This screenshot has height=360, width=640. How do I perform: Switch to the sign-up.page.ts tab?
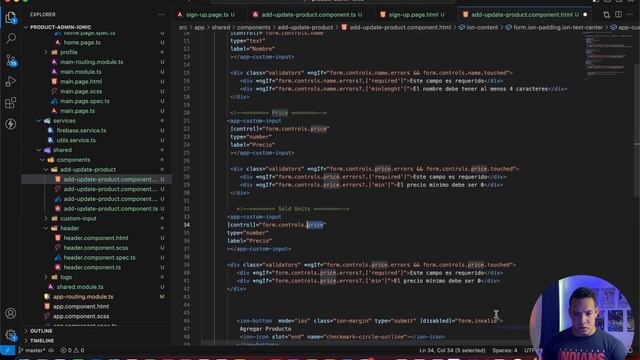click(x=206, y=15)
